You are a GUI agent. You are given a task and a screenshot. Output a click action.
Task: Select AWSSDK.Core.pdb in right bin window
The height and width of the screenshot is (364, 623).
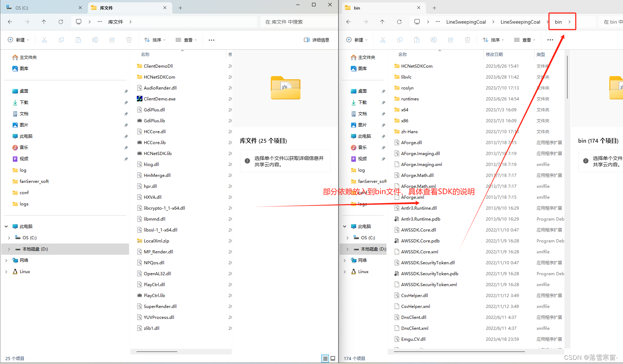click(x=420, y=241)
